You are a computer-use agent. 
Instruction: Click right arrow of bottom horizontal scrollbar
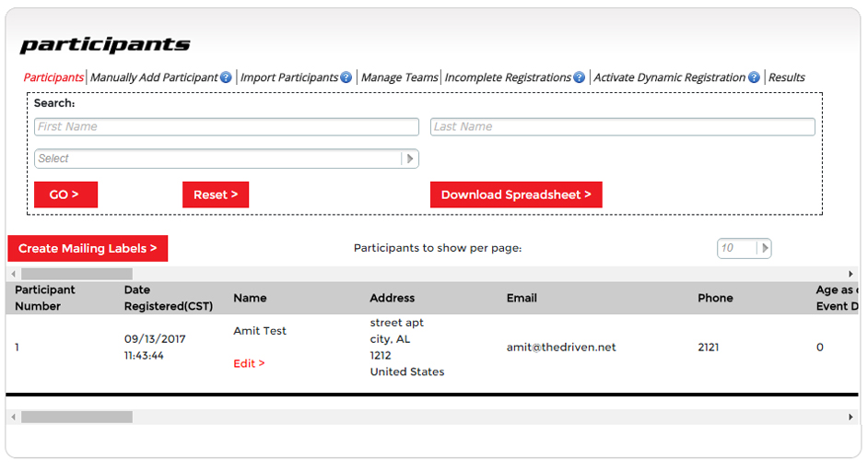pos(850,418)
